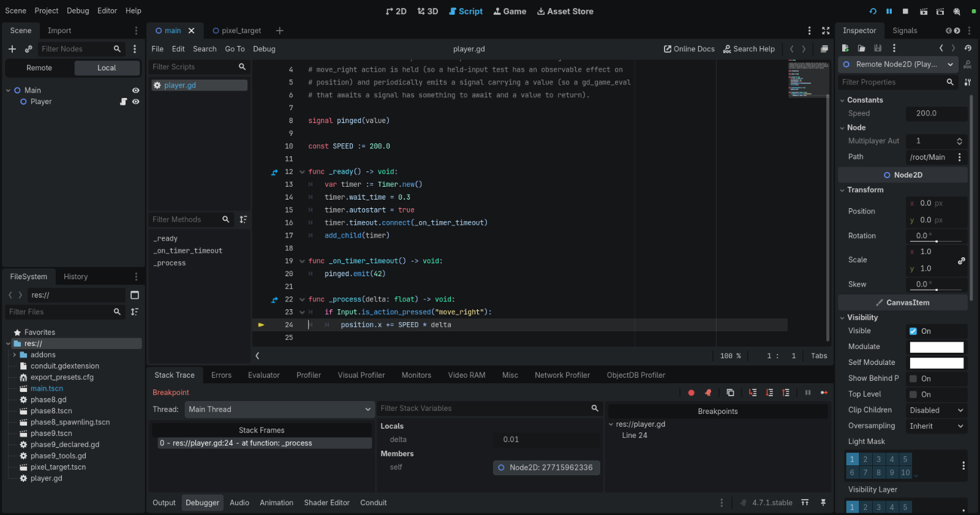The width and height of the screenshot is (980, 515).
Task: Toggle alphabetical sorting of methods list
Action: click(x=243, y=219)
